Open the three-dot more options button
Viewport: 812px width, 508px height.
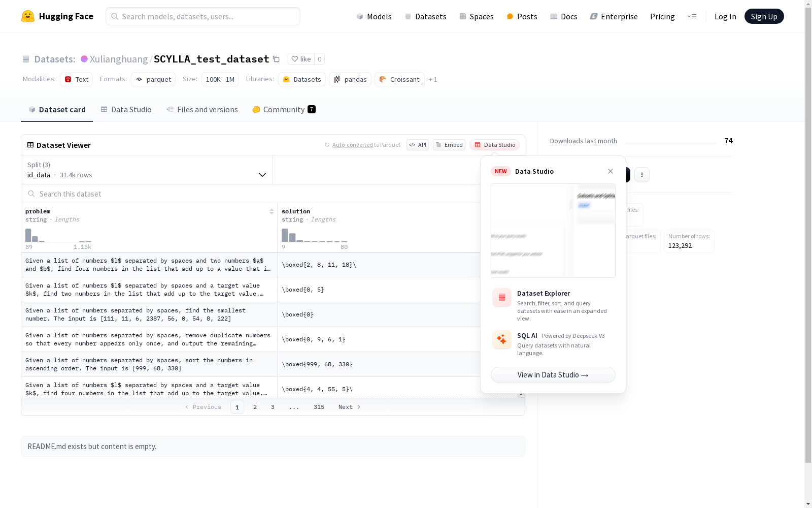pyautogui.click(x=642, y=175)
